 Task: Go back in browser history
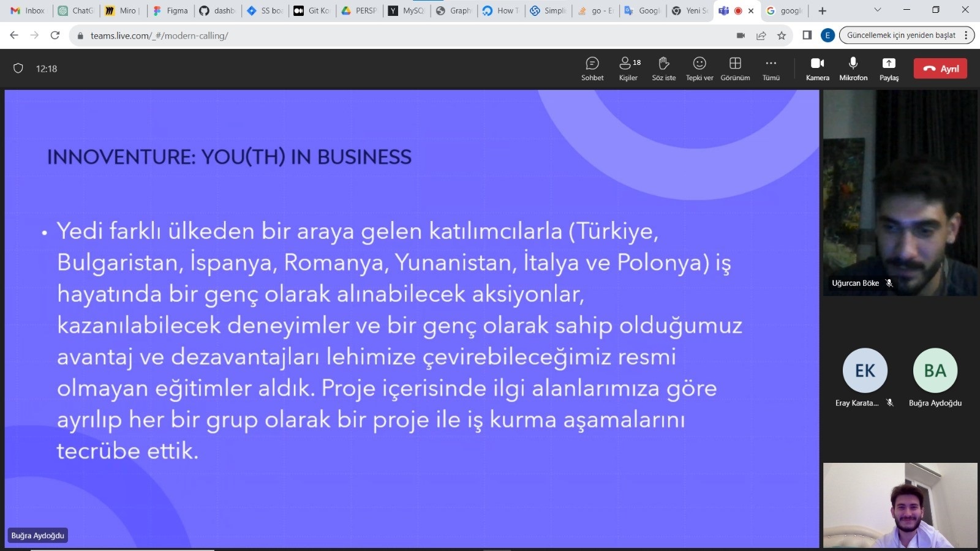click(x=14, y=36)
